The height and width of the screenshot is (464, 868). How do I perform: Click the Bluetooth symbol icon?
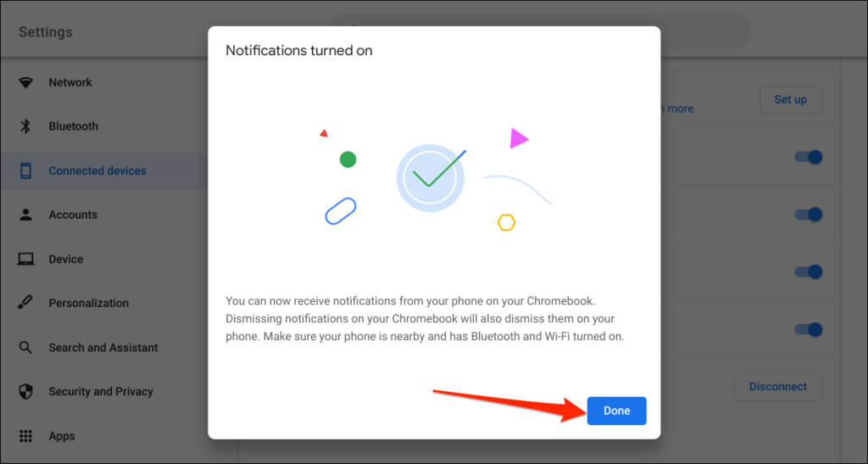(x=25, y=126)
